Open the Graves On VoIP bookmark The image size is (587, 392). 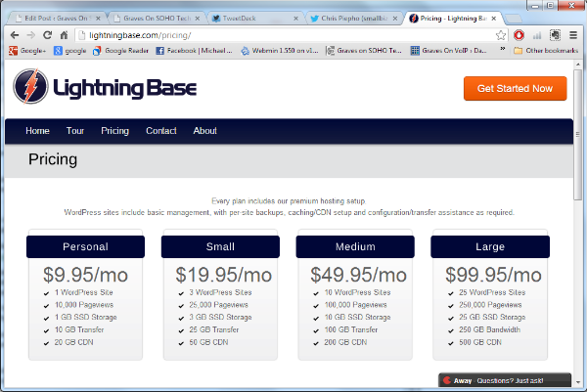point(448,51)
